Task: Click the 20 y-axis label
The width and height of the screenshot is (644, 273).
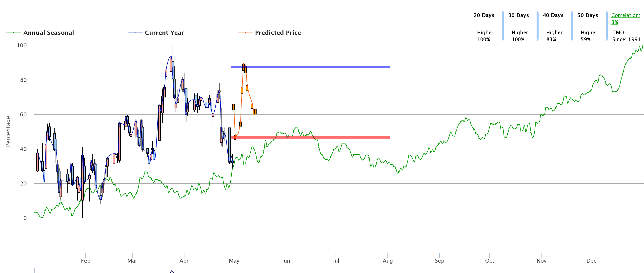Action: [x=23, y=183]
